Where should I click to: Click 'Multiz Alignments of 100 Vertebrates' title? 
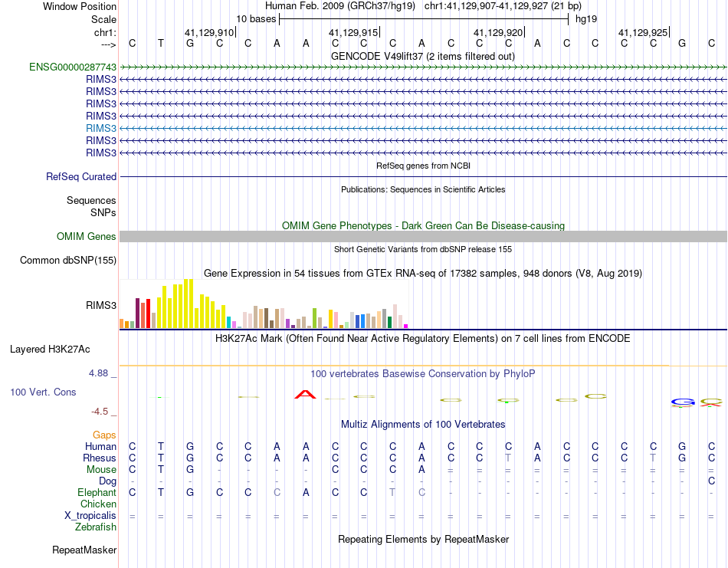423,425
